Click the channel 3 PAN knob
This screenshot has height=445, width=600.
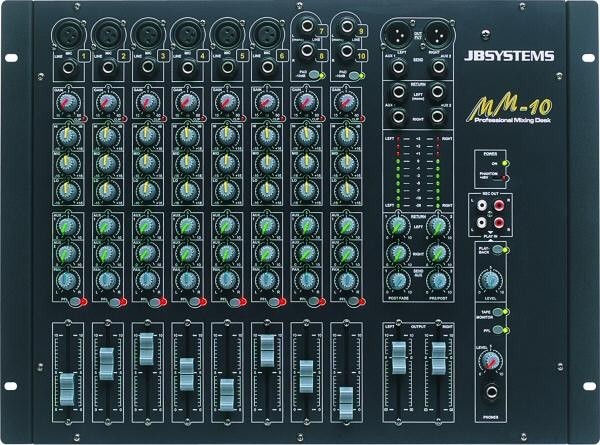tap(147, 280)
